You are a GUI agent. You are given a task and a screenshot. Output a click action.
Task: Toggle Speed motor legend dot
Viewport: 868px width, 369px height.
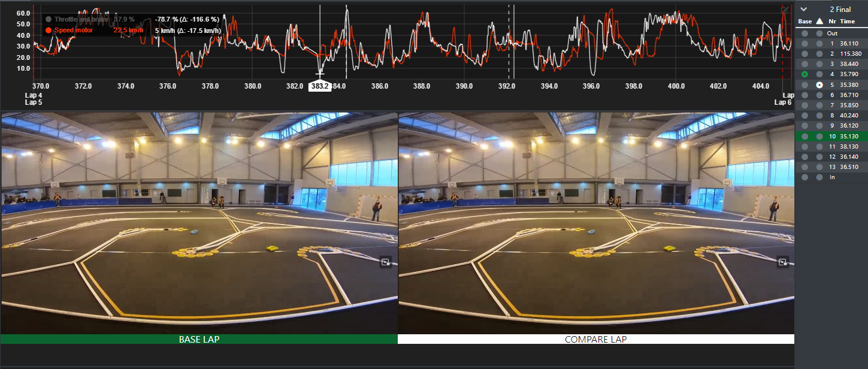tap(49, 30)
